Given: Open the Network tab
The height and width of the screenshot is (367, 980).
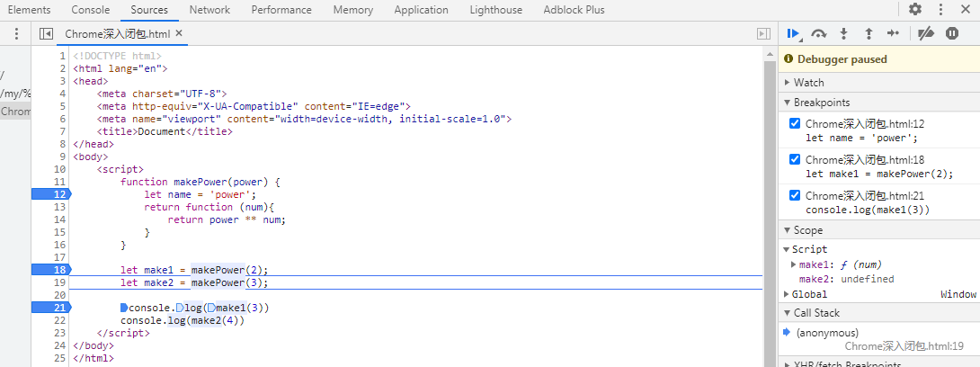Looking at the screenshot, I should [209, 10].
